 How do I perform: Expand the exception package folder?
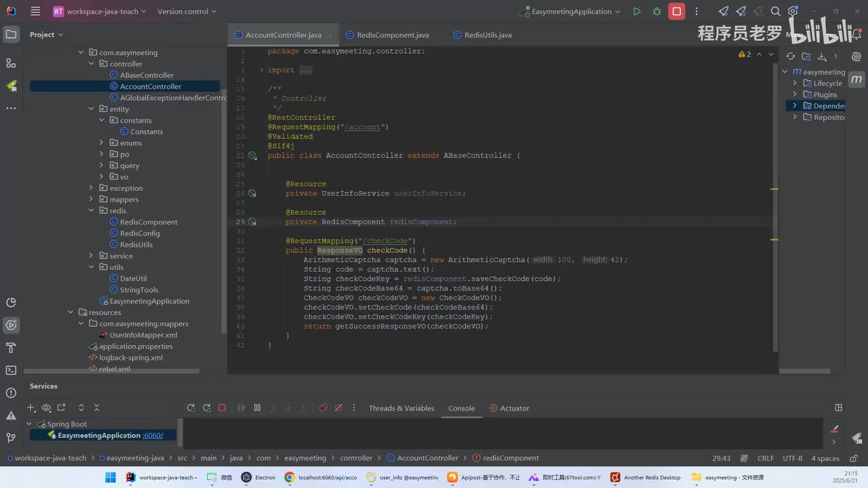click(91, 188)
